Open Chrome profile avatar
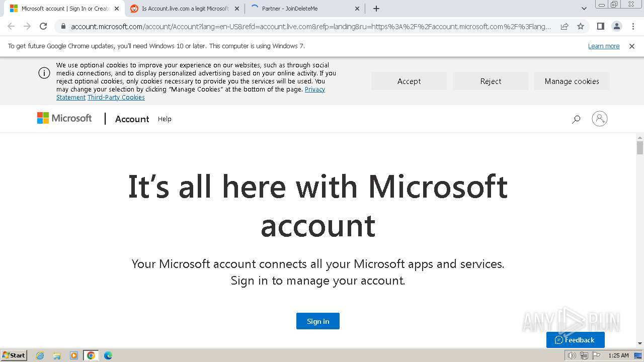Image resolution: width=644 pixels, height=362 pixels. (x=616, y=26)
